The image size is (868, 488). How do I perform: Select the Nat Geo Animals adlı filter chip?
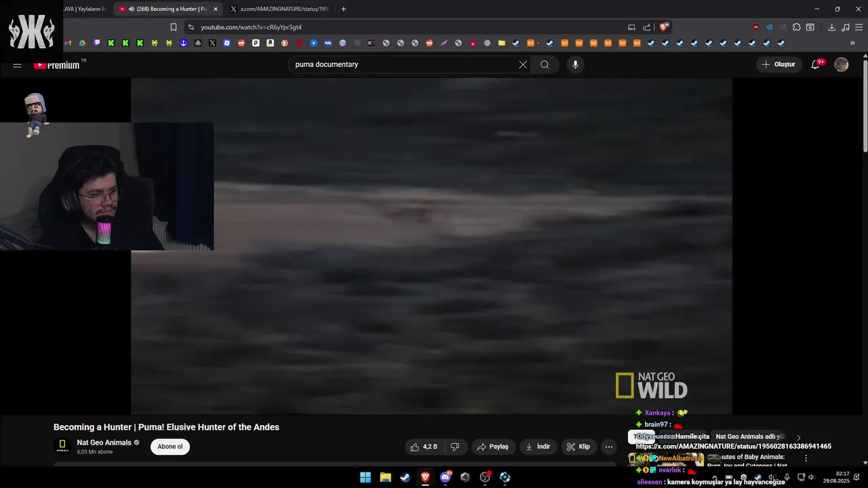tap(750, 436)
